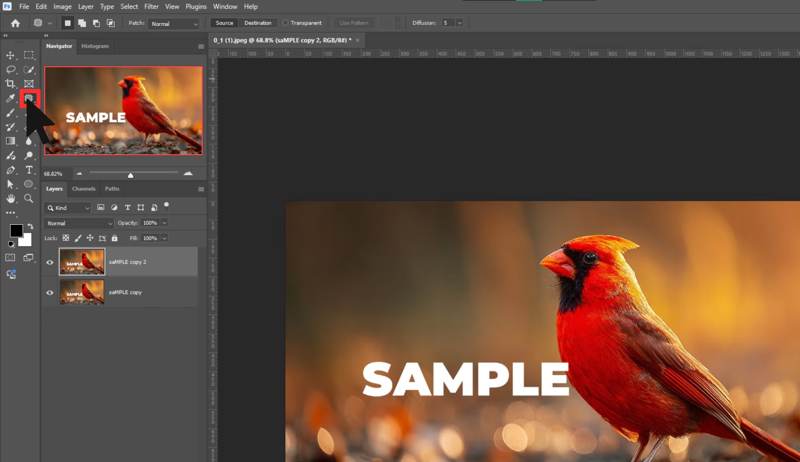This screenshot has height=462, width=800.
Task: Click the Home icon in options bar
Action: click(15, 23)
